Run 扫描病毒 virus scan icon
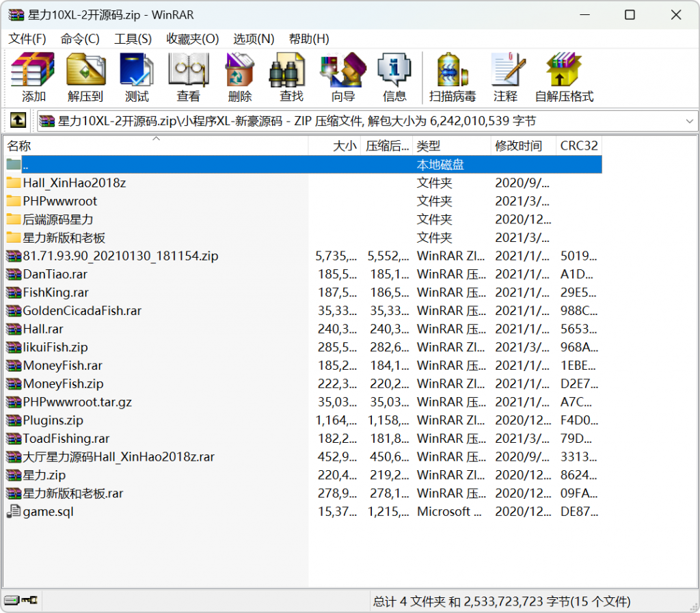This screenshot has width=700, height=613. [x=453, y=77]
